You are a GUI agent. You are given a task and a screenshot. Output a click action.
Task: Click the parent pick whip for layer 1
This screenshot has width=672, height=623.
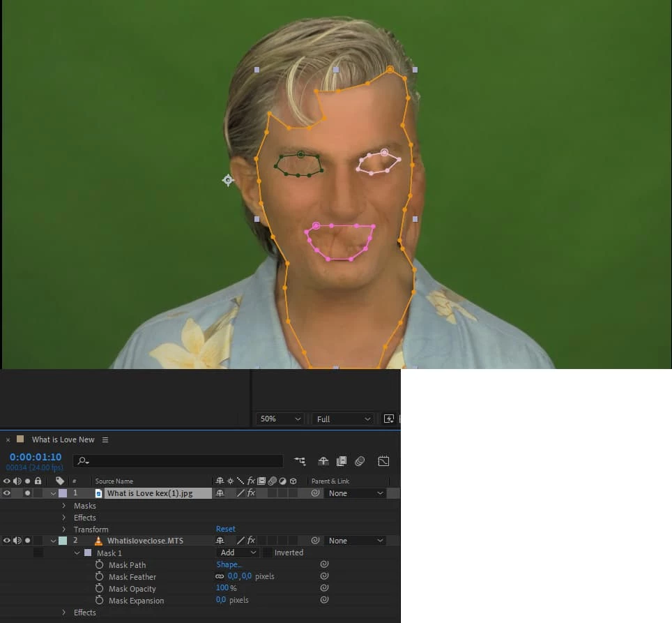click(315, 493)
